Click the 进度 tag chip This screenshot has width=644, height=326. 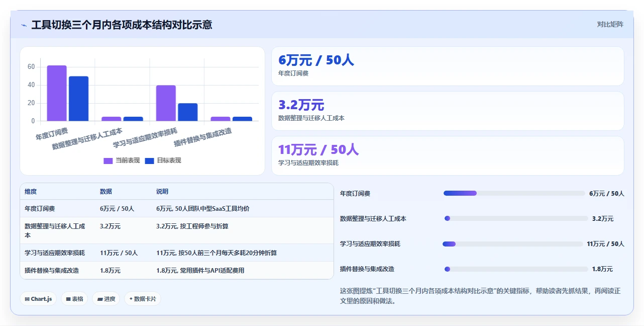[x=106, y=299]
